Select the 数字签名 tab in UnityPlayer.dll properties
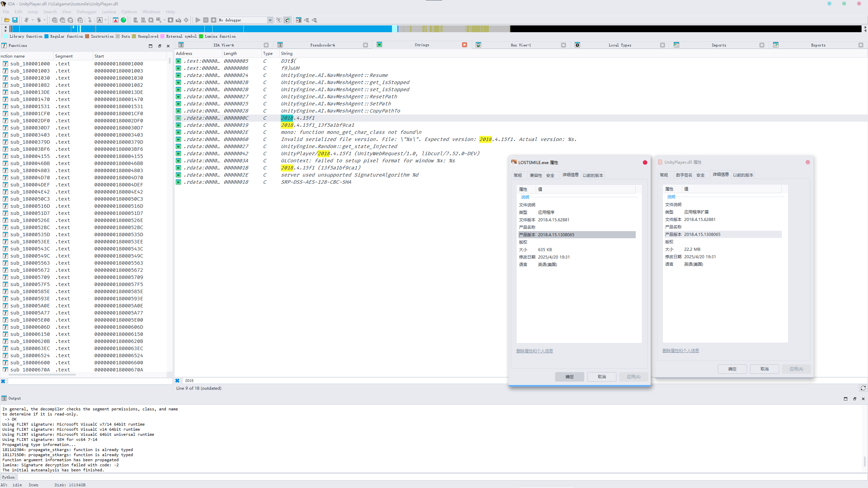This screenshot has height=488, width=868. tap(684, 175)
